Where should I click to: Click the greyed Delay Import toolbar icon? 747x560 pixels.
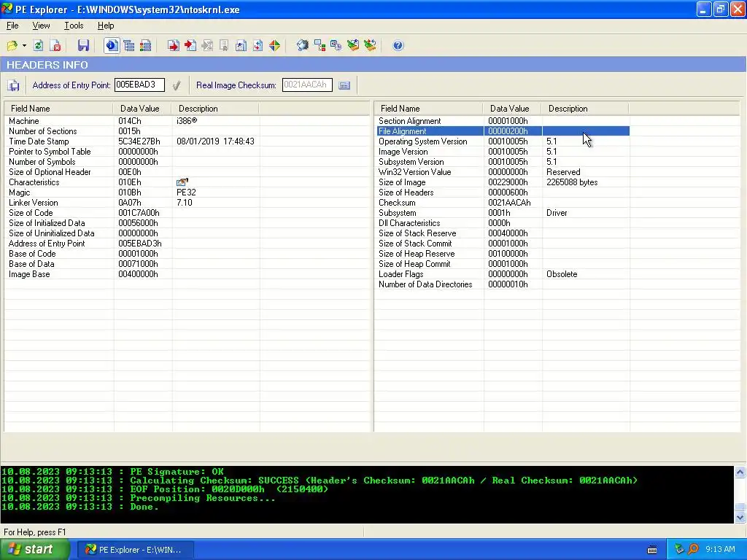coord(207,46)
